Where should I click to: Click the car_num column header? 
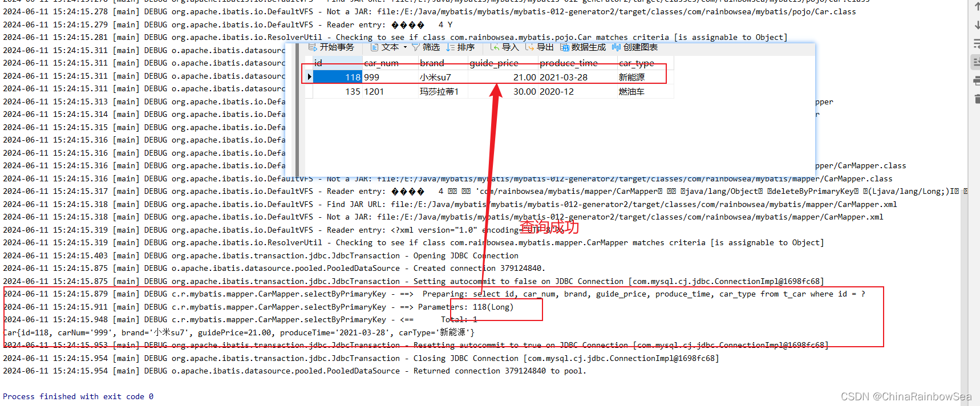click(391, 63)
